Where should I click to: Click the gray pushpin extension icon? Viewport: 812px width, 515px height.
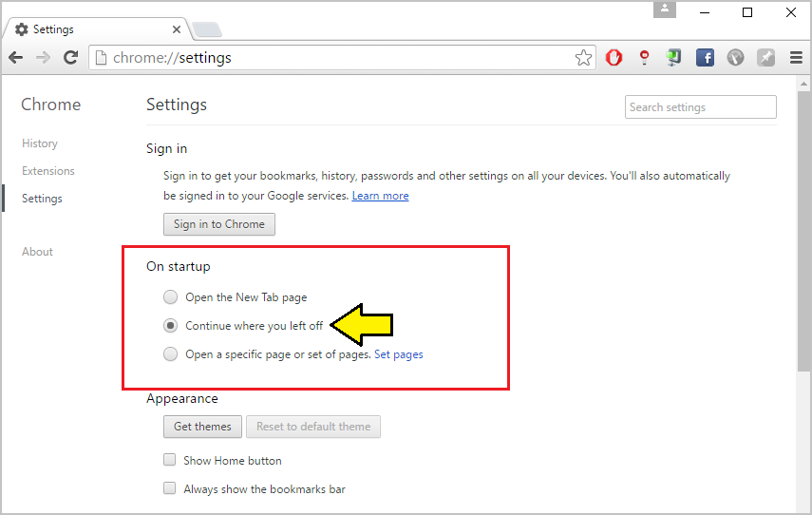point(765,58)
